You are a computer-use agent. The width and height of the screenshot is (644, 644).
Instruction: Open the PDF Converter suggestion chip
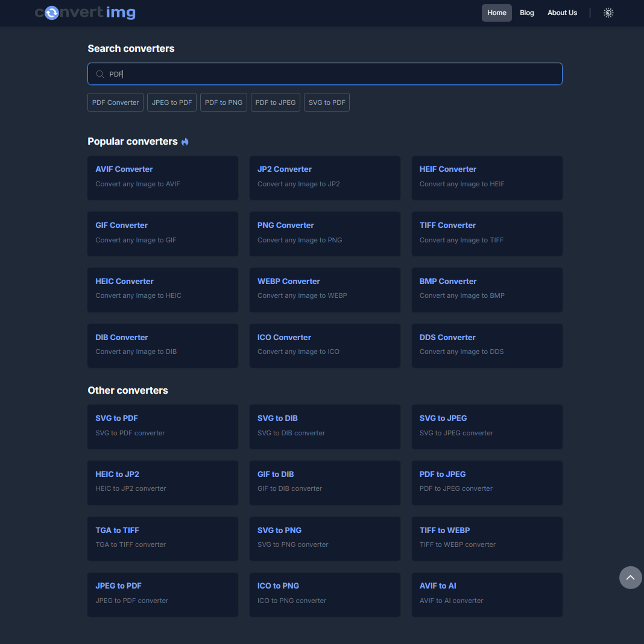115,102
